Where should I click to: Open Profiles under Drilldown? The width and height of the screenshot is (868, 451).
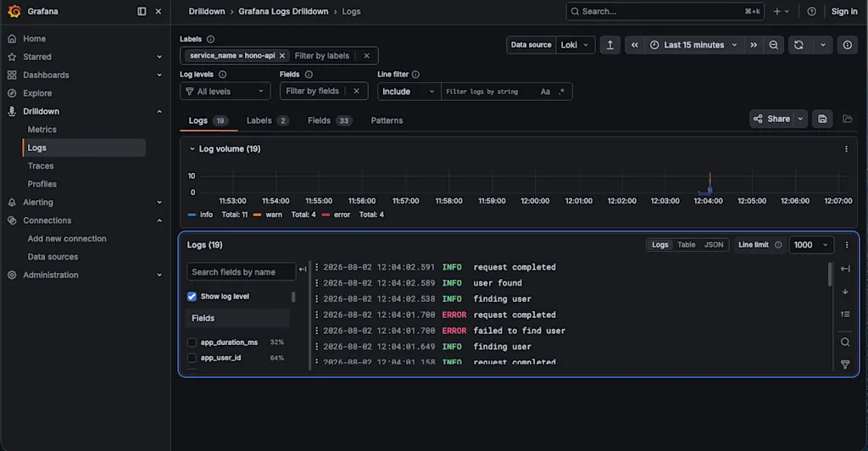pyautogui.click(x=42, y=184)
